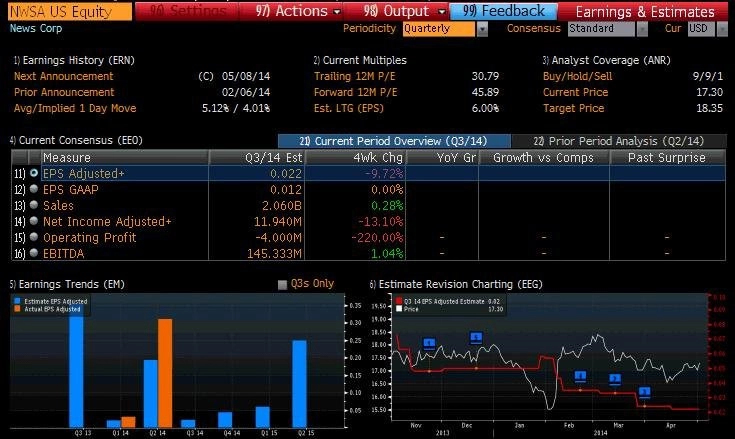The image size is (735, 439).
Task: Click the Q3/14 Est column header
Action: point(257,157)
